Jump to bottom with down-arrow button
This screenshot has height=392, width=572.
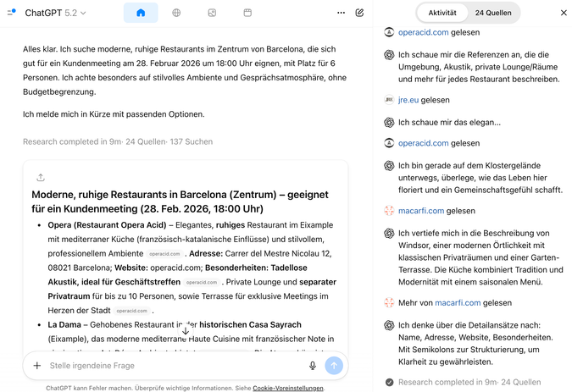pyautogui.click(x=186, y=331)
